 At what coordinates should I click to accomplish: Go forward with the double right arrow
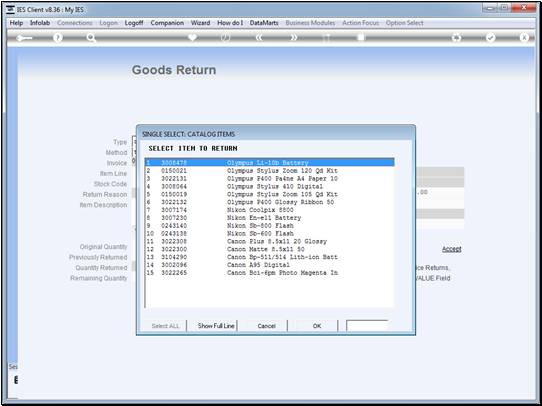pos(293,38)
